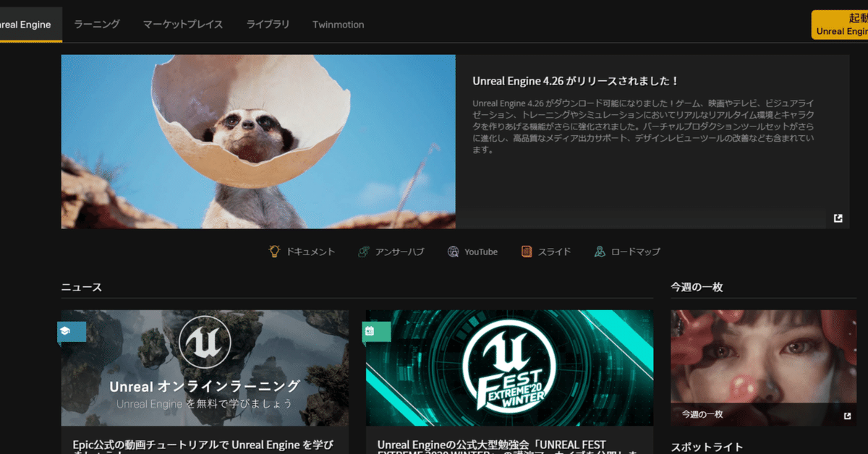
Task: Click the yellow 起動 Unreal Engine button
Action: [x=840, y=25]
